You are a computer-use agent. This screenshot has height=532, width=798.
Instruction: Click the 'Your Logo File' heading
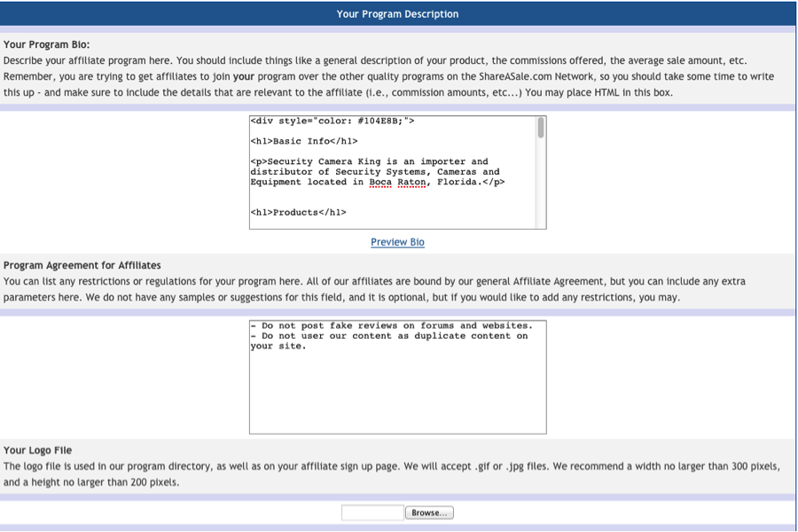(37, 450)
